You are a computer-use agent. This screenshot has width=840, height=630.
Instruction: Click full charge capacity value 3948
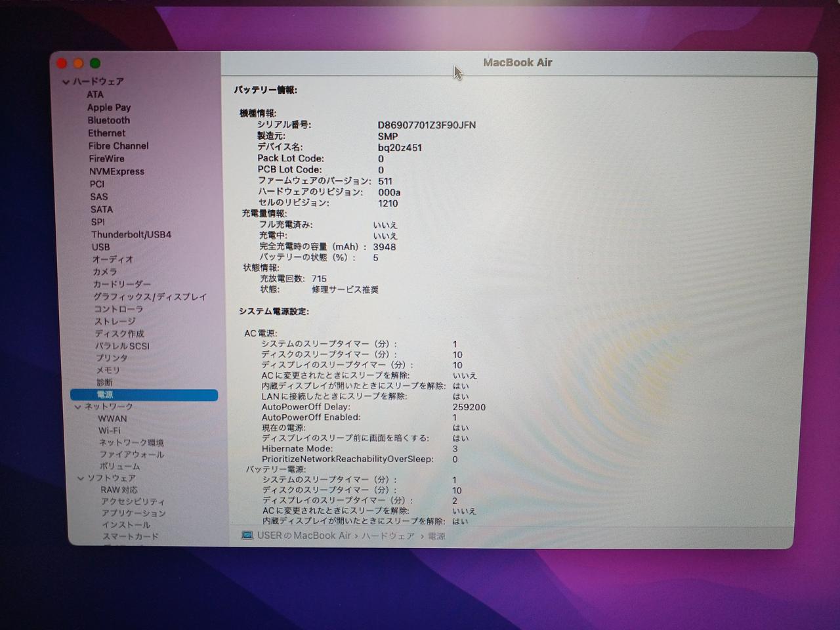tap(385, 247)
